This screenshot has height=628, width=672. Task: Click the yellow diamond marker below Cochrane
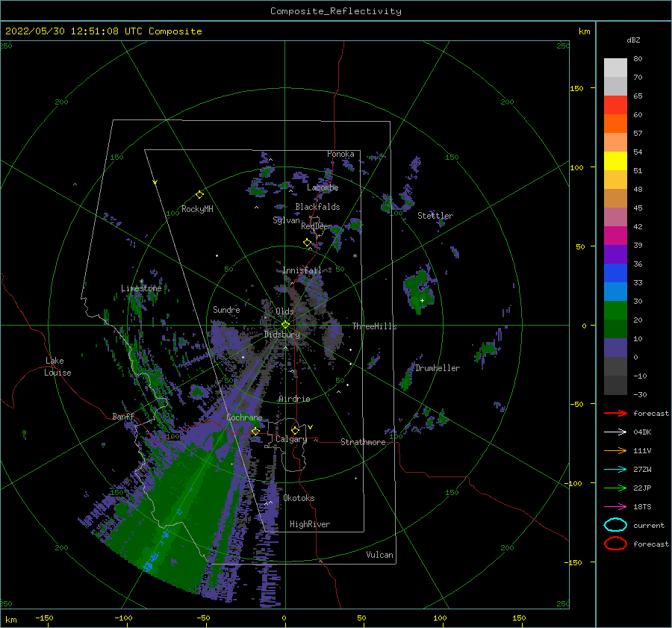[255, 431]
